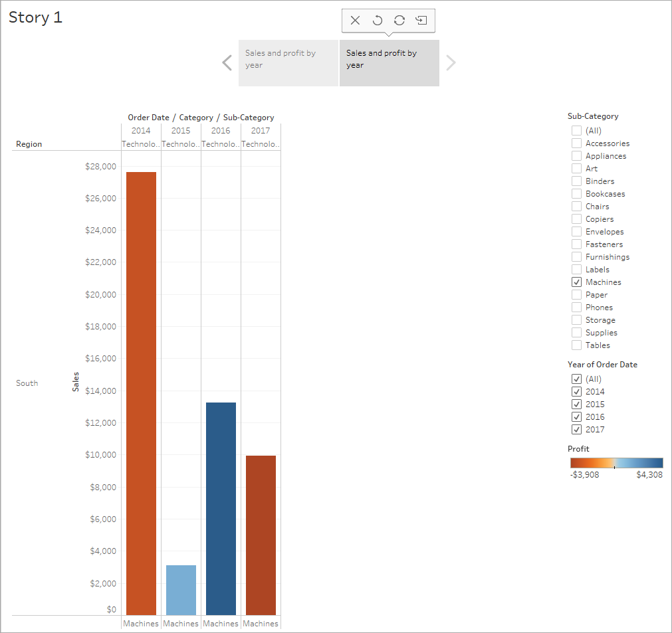Viewport: 672px width, 633px height.
Task: Select the 2014 Machines orange bar
Action: click(x=141, y=393)
